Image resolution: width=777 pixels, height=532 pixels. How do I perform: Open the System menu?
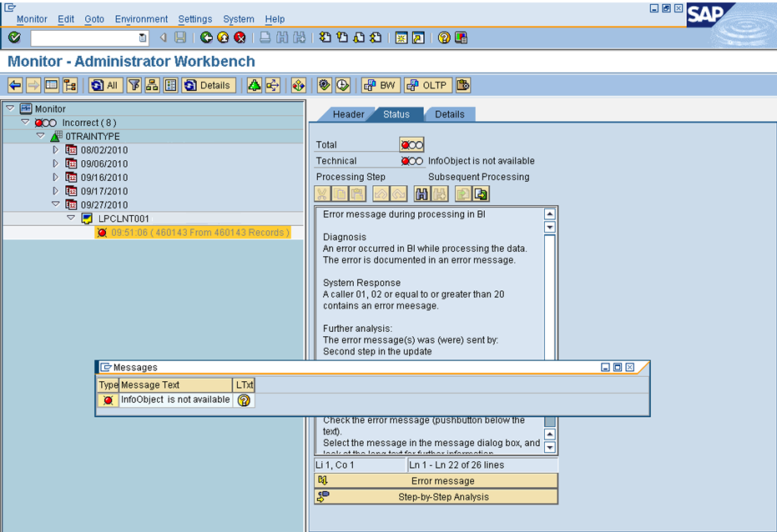point(239,19)
